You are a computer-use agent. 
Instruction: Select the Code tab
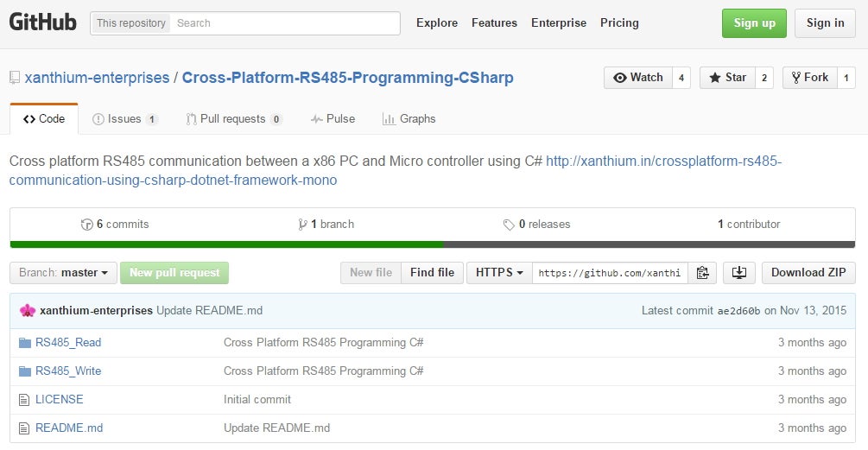(x=44, y=119)
